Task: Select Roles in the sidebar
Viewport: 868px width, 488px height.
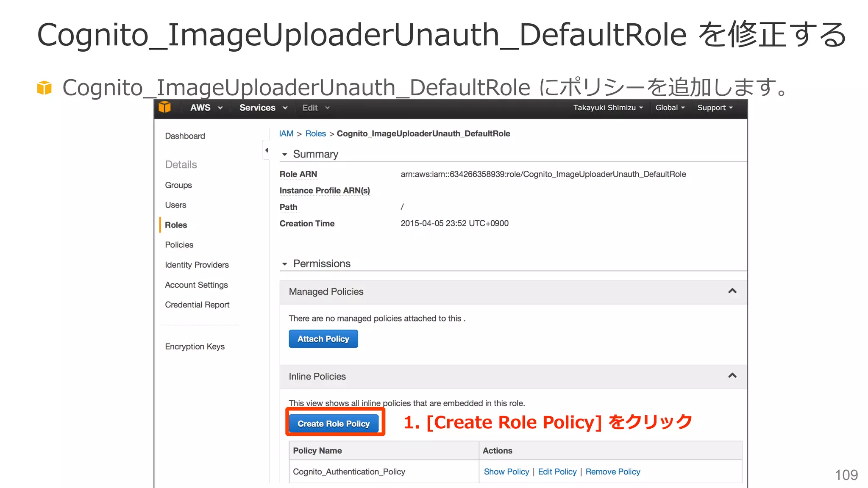Action: click(176, 225)
